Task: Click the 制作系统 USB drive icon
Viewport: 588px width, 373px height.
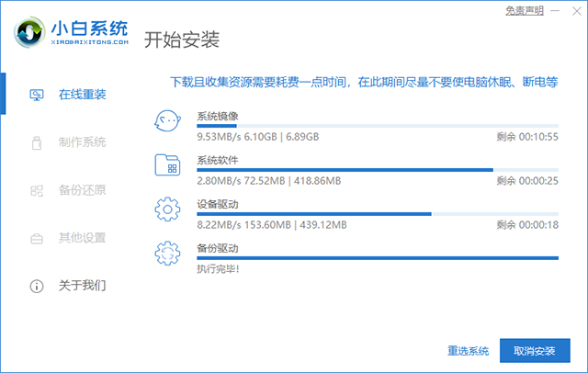Action: [x=37, y=142]
